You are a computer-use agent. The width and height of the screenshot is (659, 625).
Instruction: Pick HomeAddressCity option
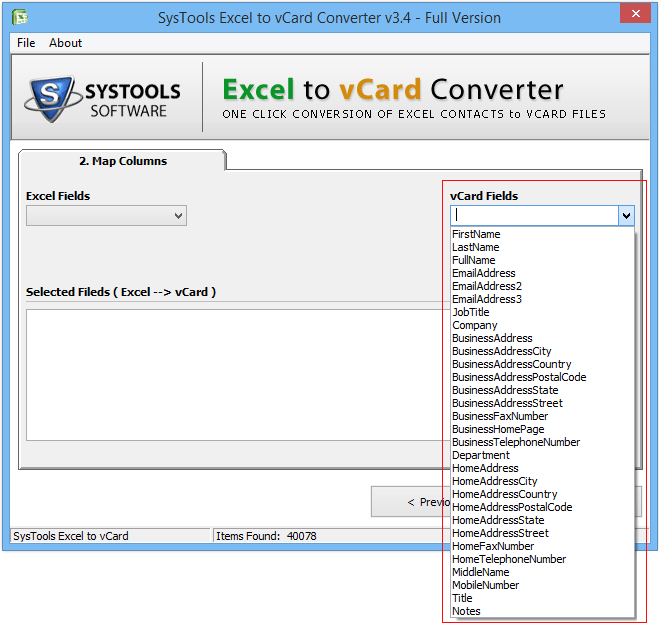(542, 482)
